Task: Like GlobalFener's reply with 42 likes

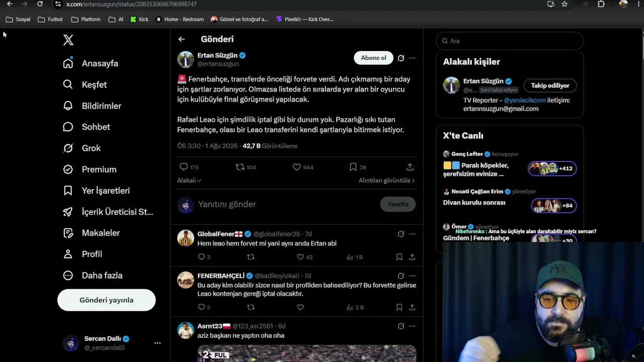Action: coord(300,257)
